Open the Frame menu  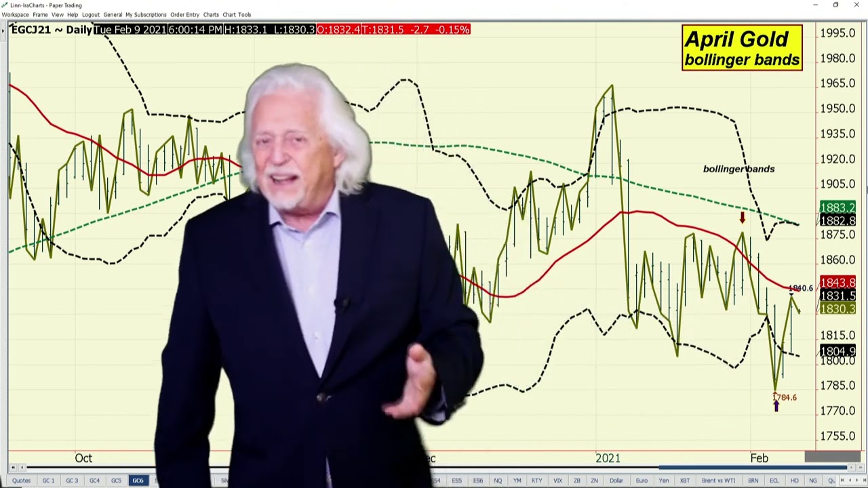[x=40, y=14]
